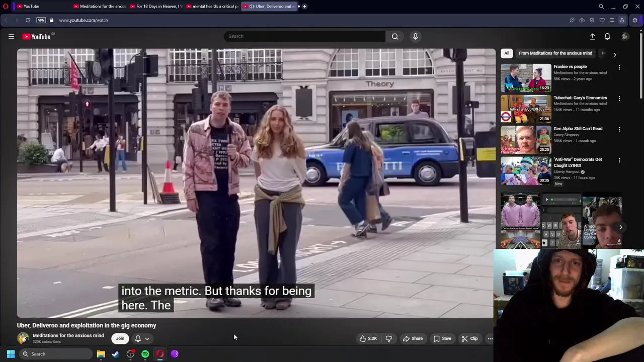
Task: Switch to the first YouTube tab
Action: tap(40, 7)
